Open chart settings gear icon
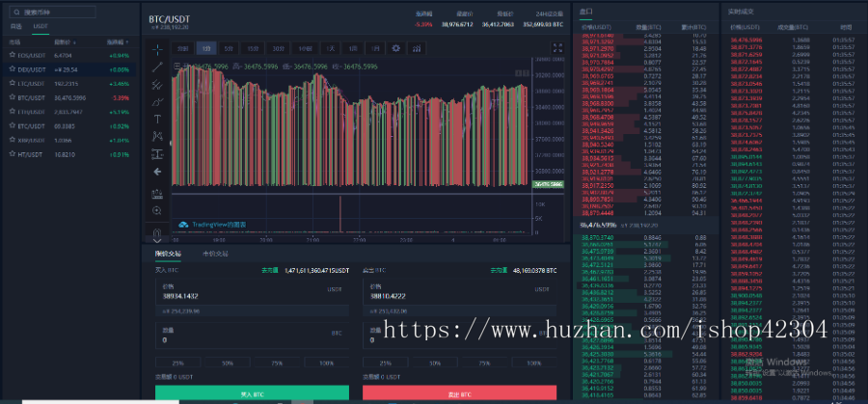 395,48
